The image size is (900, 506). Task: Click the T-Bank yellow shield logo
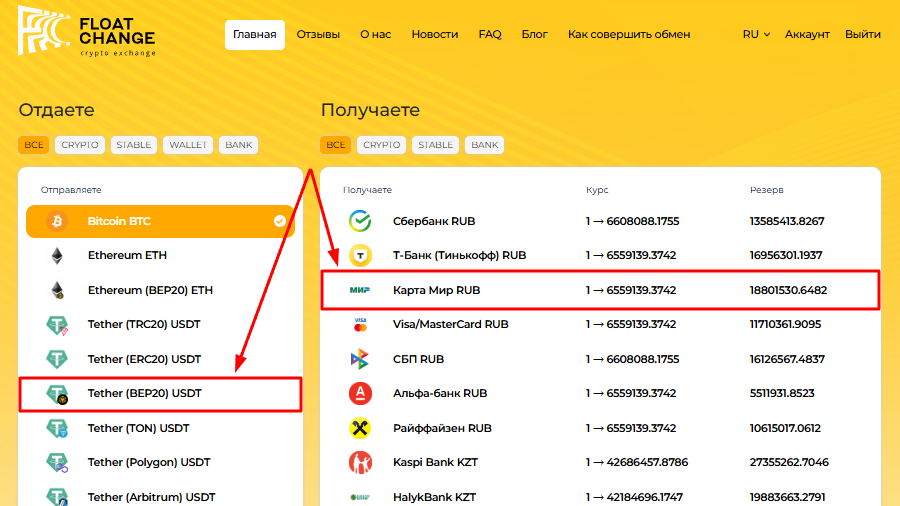360,255
